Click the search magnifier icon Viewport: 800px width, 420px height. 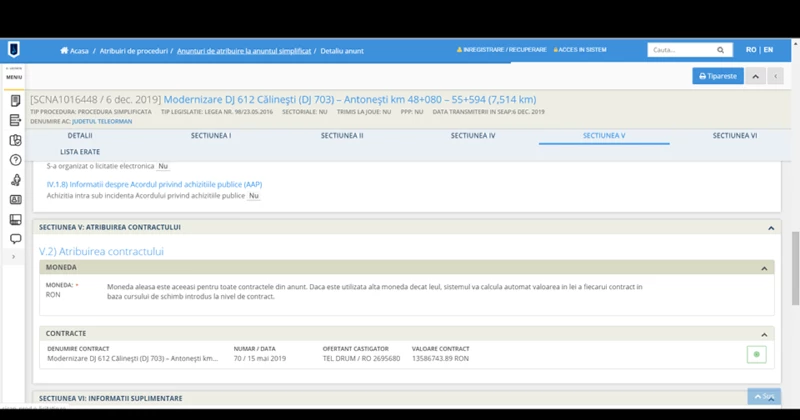(720, 50)
